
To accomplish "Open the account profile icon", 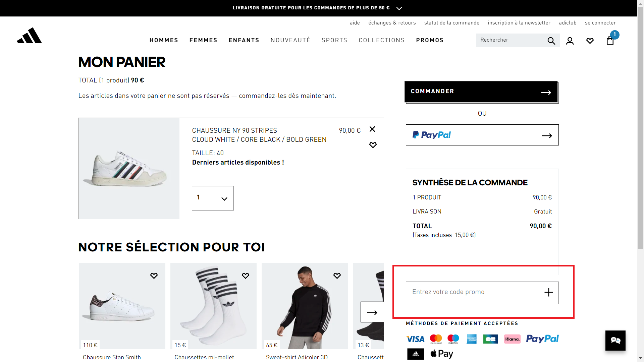I will point(570,41).
